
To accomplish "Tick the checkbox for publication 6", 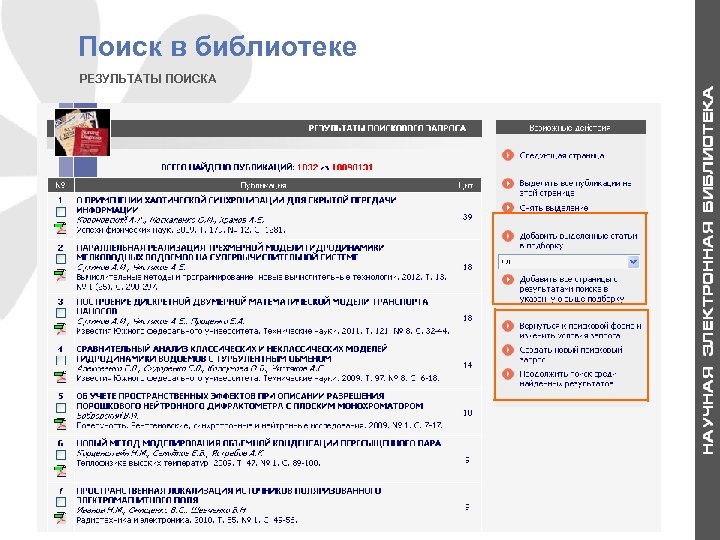I will point(61,455).
